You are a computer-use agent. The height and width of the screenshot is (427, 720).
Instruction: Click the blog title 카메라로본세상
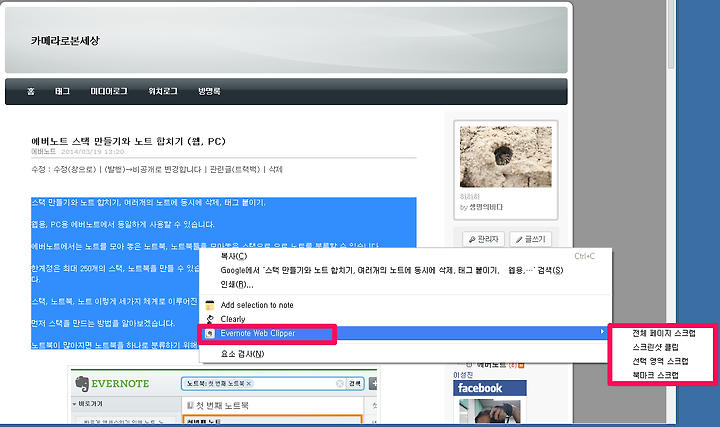pos(65,41)
